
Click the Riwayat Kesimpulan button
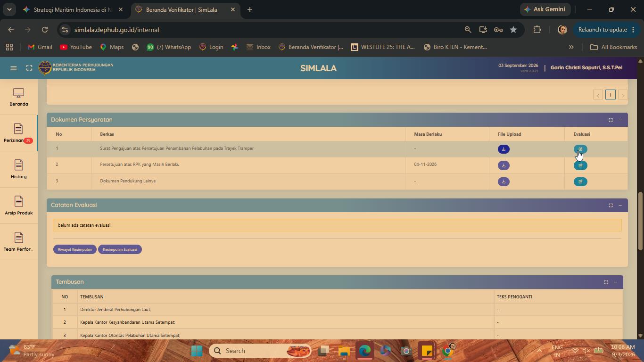75,249
